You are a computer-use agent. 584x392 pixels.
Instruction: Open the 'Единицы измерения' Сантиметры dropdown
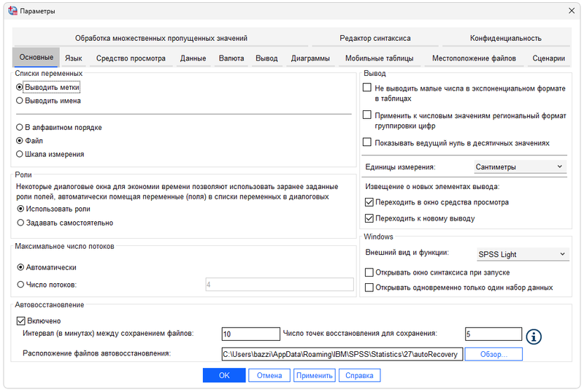pyautogui.click(x=520, y=166)
